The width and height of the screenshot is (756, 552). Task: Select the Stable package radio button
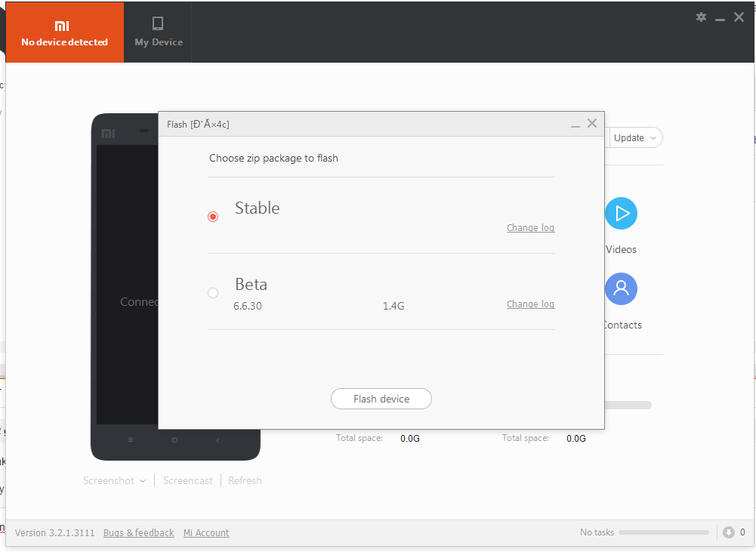213,217
